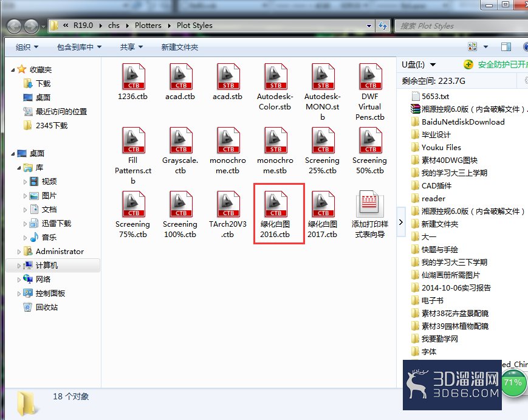Click Plotters in the address breadcrumb
Screen dimensions: 528x420
tap(148, 26)
